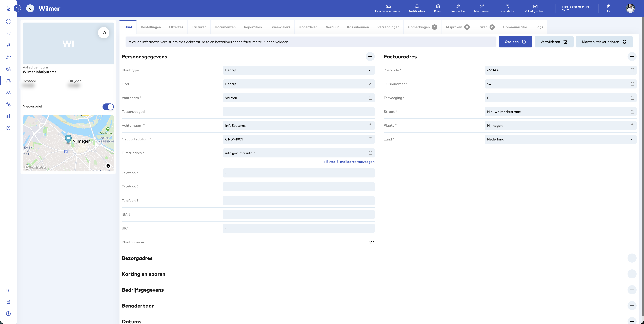Toggle the Nieuwsbrief switch off
The height and width of the screenshot is (324, 644).
108,107
